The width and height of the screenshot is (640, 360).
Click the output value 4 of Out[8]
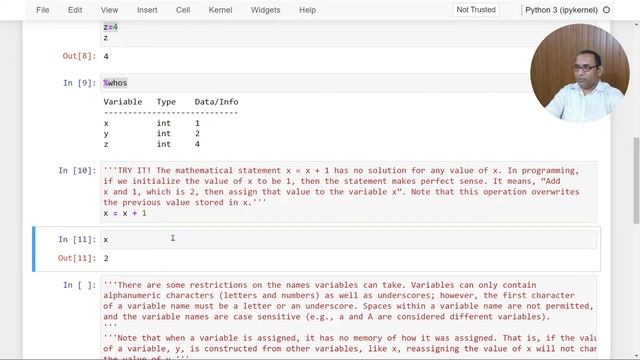pyautogui.click(x=106, y=56)
